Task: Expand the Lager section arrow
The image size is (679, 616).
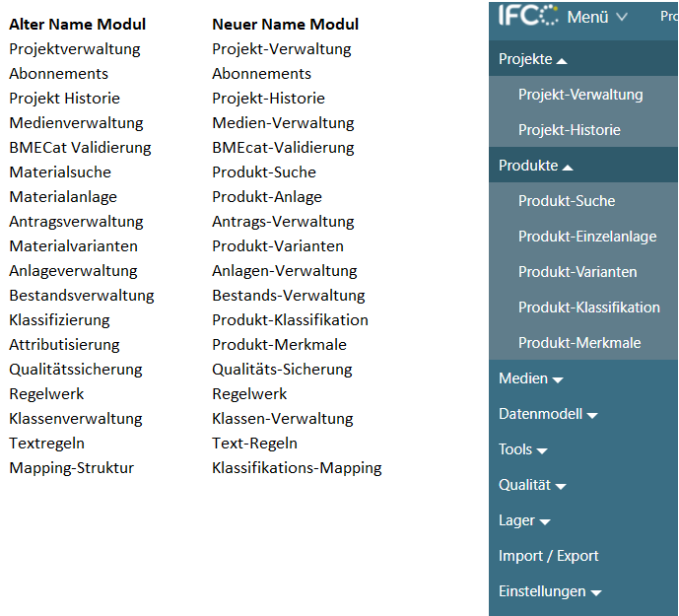Action: click(x=545, y=522)
